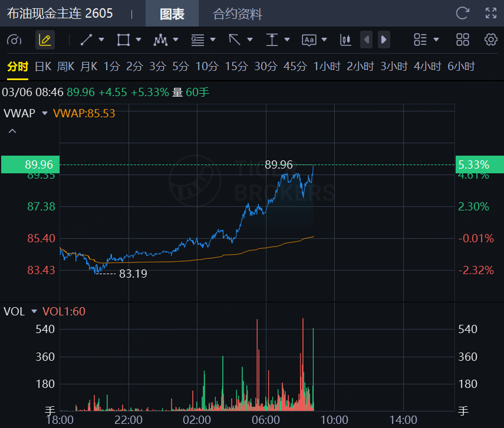The width and height of the screenshot is (504, 428).
Task: Toggle the speedometer indicator icon
Action: (14, 40)
